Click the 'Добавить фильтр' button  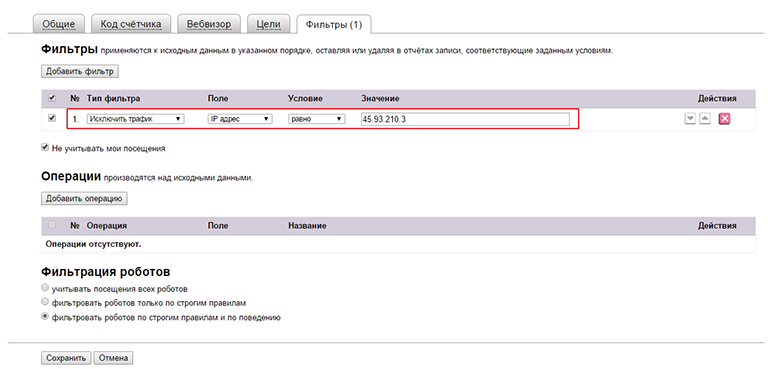coord(80,71)
